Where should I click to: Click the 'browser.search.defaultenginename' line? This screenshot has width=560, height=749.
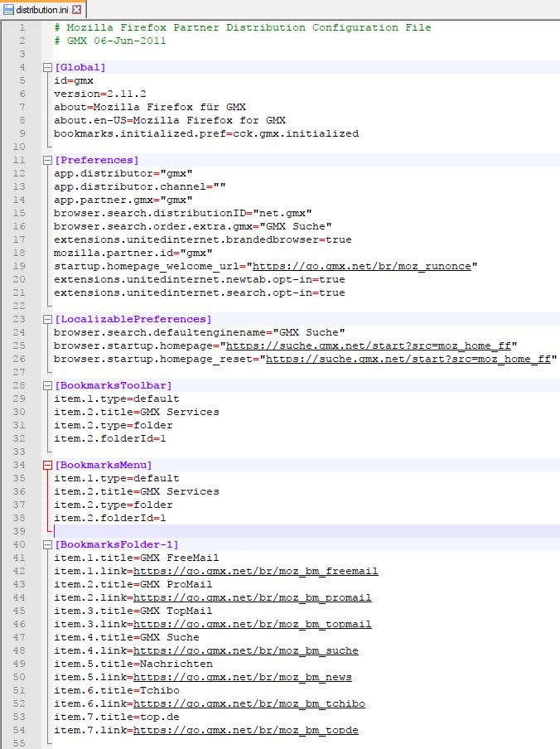pyautogui.click(x=199, y=332)
